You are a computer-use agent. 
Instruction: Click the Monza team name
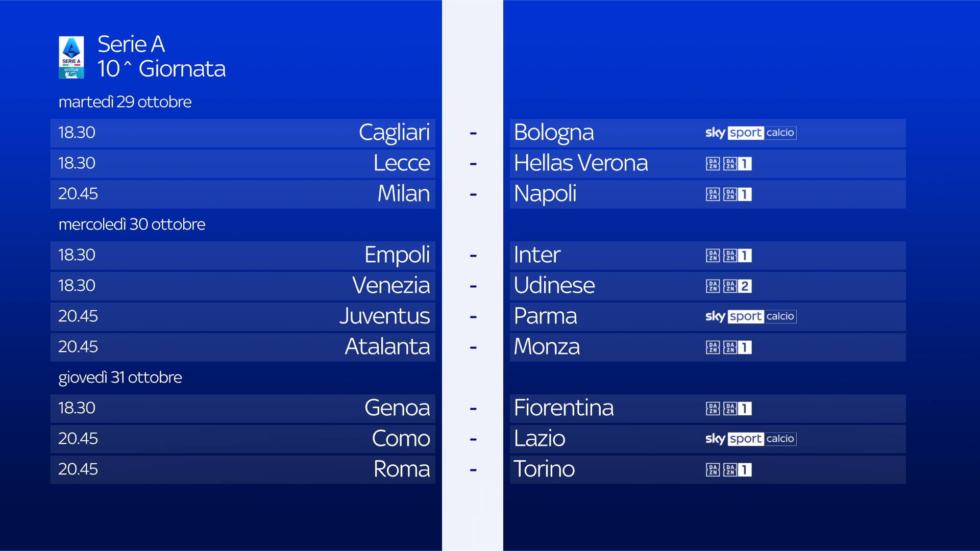[547, 347]
